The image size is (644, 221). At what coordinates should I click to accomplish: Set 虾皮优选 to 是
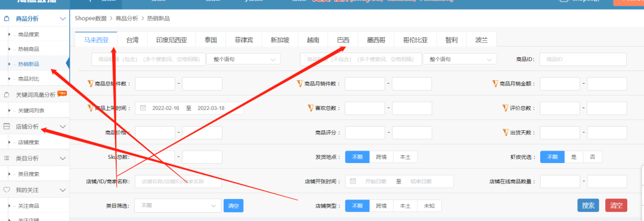[574, 157]
